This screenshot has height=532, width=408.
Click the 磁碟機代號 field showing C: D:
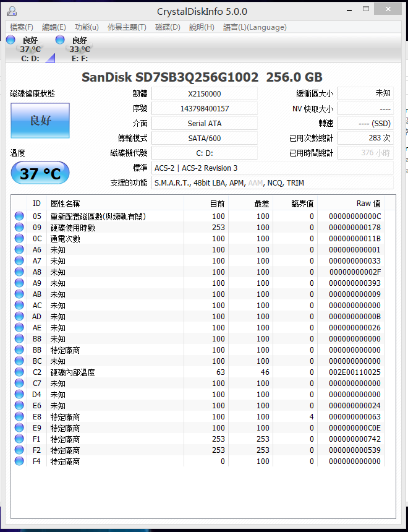pyautogui.click(x=205, y=153)
